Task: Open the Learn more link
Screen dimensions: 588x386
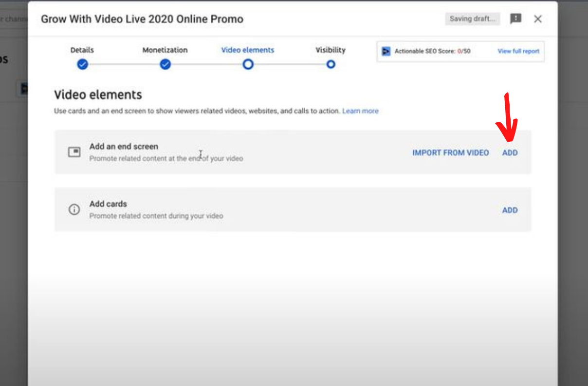Action: point(360,111)
